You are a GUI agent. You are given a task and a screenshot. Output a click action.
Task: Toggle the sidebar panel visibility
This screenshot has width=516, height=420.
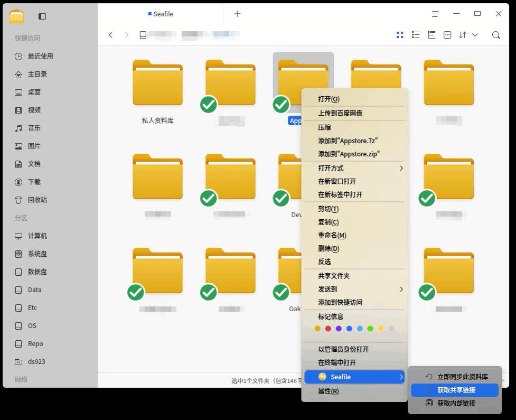point(42,16)
